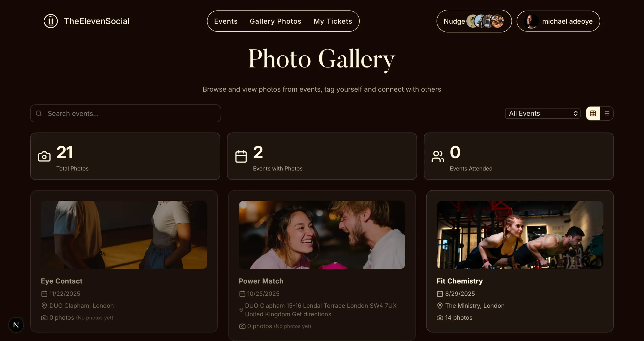This screenshot has width=644, height=341.
Task: Click the Next.js dev indicator icon
Action: (x=16, y=325)
